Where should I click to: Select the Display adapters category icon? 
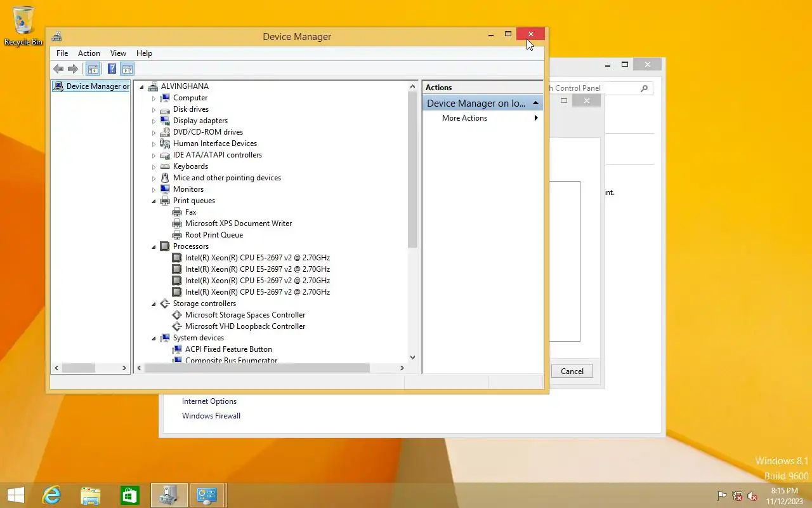[x=165, y=121]
